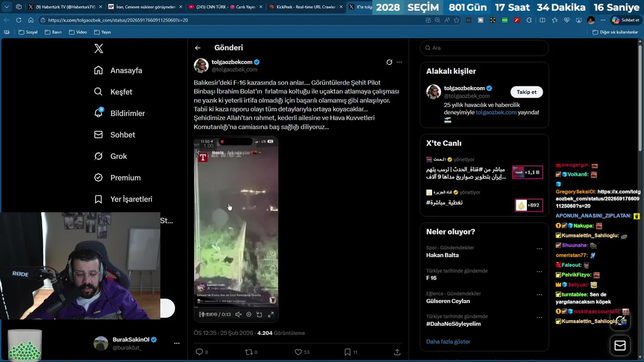Image resolution: width=644 pixels, height=362 pixels.
Task: Open tolgaozbek.com link in bio
Action: (x=496, y=112)
